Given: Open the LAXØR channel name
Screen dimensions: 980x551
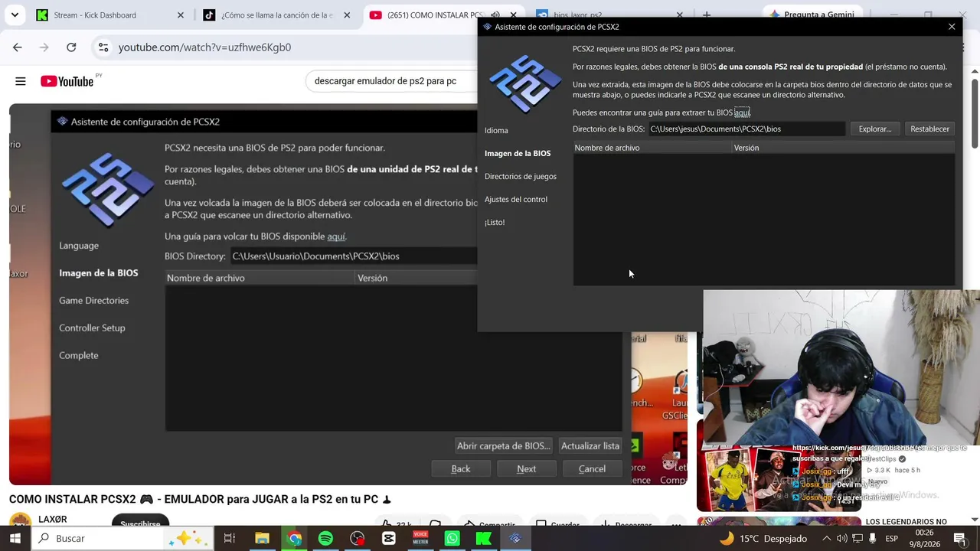Looking at the screenshot, I should [x=53, y=520].
